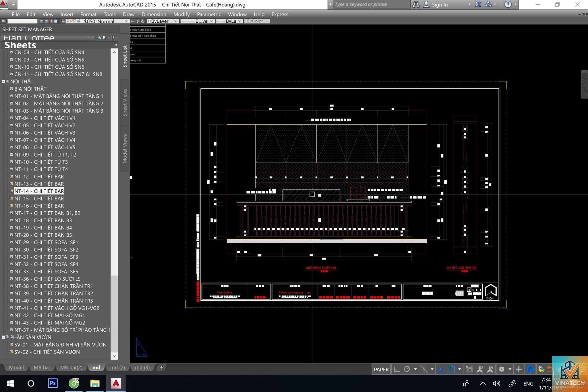Viewport: 588px width, 392px height.
Task: Toggle Object Snap square icon
Action: point(452,369)
